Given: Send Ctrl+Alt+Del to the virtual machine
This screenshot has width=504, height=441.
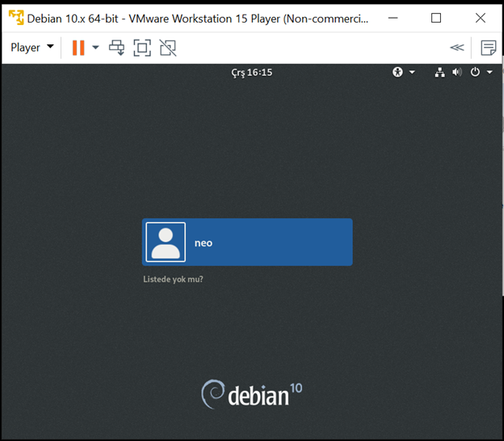Looking at the screenshot, I should click(117, 48).
